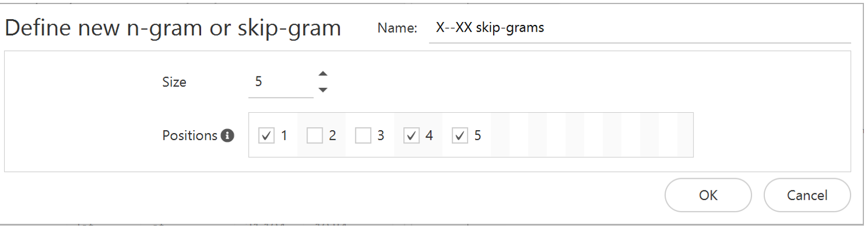Viewport: 868px width, 236px height.
Task: Click the position 3 number label
Action: point(381,136)
